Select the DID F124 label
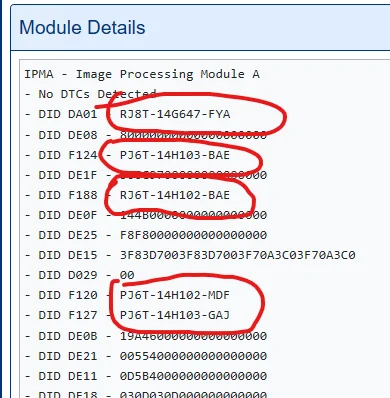This screenshot has height=398, width=390. click(x=68, y=155)
